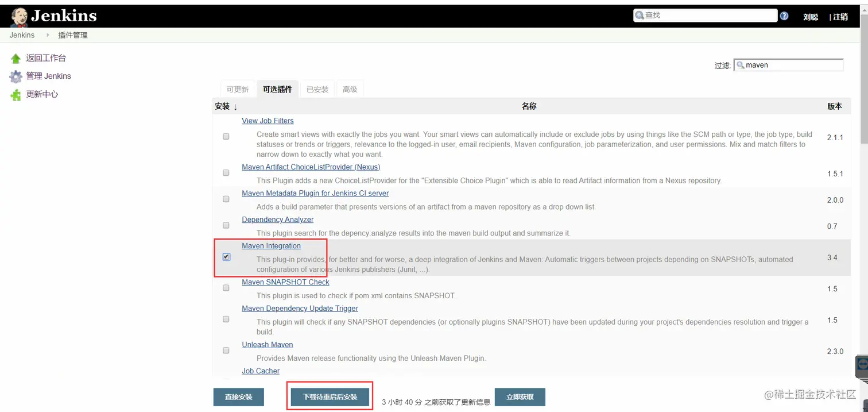868x412 pixels.
Task: Open the Dependency Analyzer plugin link
Action: coord(278,220)
